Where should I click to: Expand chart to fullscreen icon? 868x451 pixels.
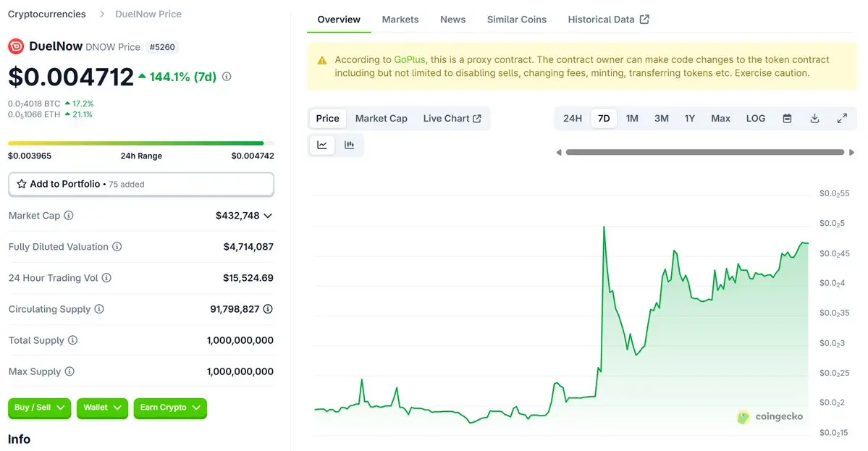(842, 119)
